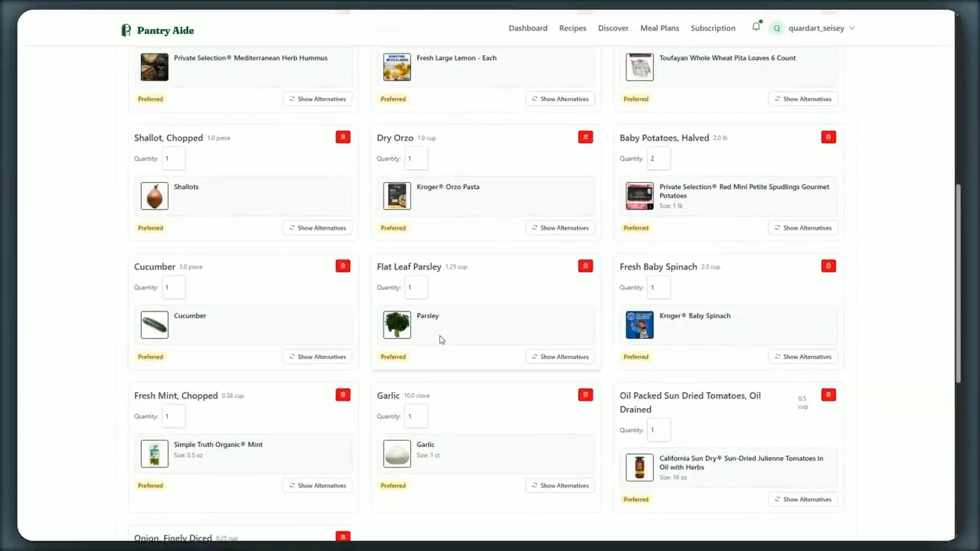Click the Shallots product image
This screenshot has height=551, width=980.
[x=154, y=196]
